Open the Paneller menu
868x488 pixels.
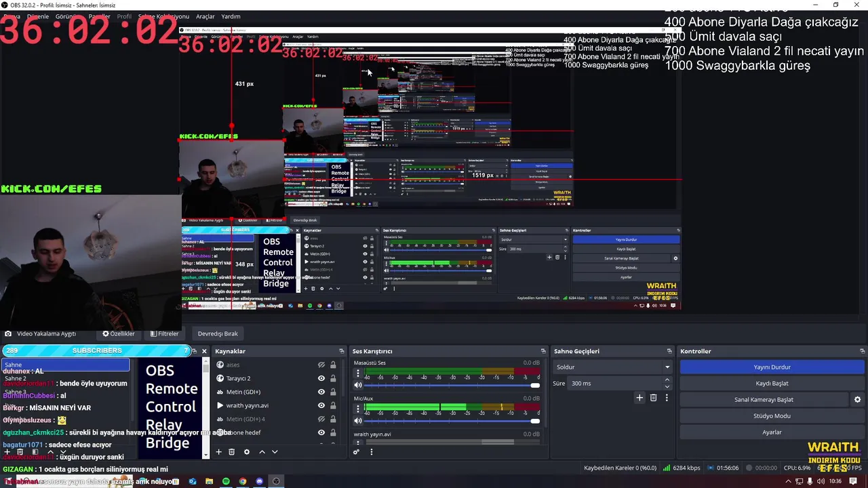[x=100, y=16]
